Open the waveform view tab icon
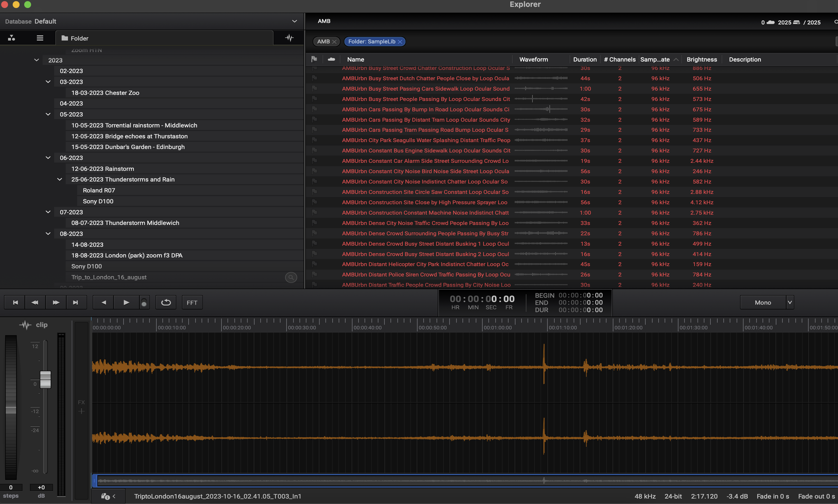The width and height of the screenshot is (838, 504). click(289, 38)
